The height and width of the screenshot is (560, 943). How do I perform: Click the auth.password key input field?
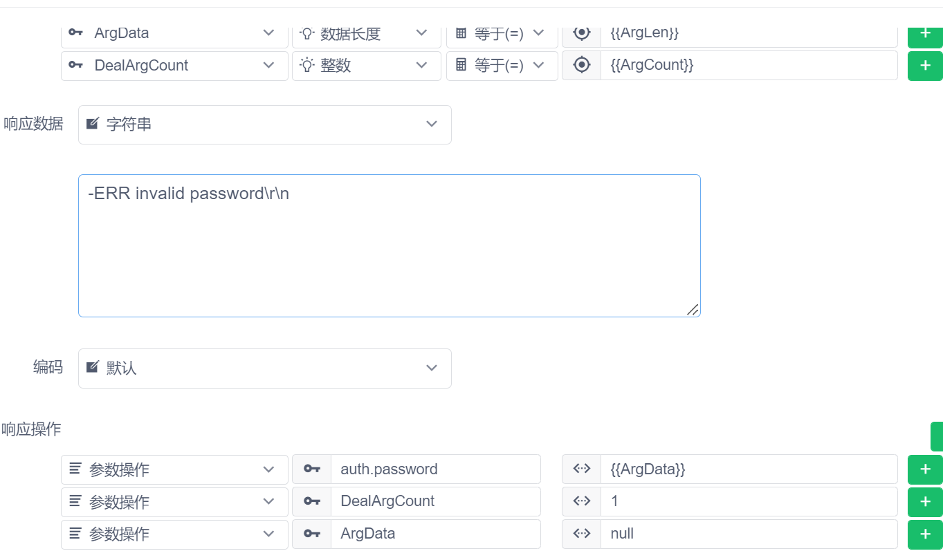click(435, 469)
